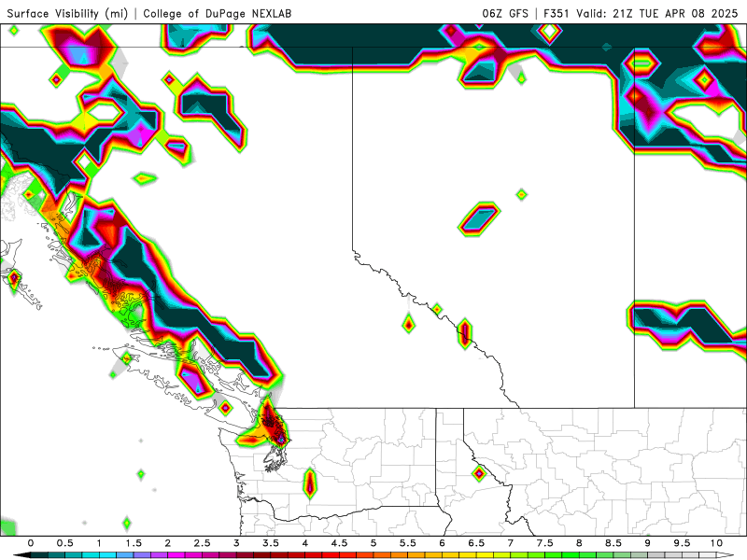
Task: Click the "9" label on the color scale
Action: [648, 543]
